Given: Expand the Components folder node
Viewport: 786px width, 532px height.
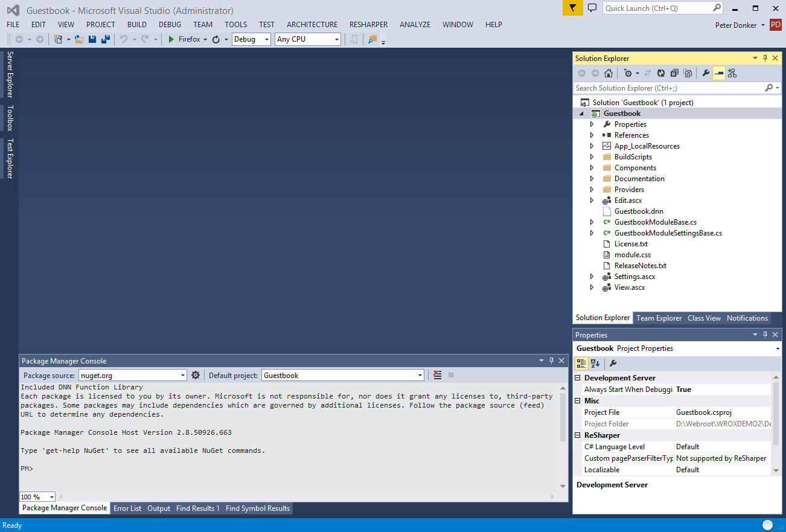Looking at the screenshot, I should 592,168.
